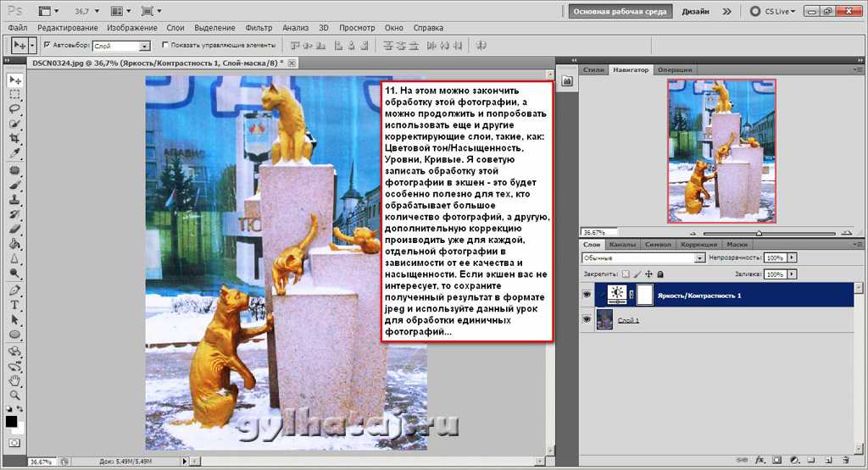The height and width of the screenshot is (470, 868).
Task: Select the Eyedropper tool
Action: 15,153
